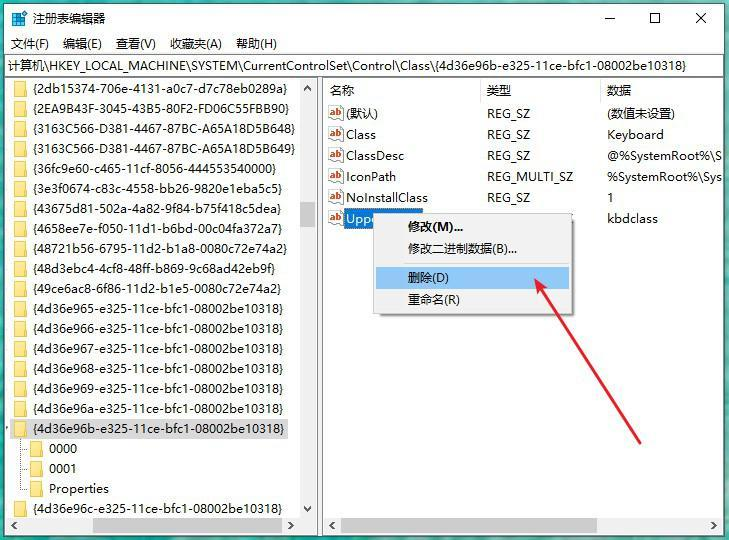Click the folder icon of {48d3ebc4-4cf8-48ff-b869-9c68ad42eb9f}
The width and height of the screenshot is (729, 540).
point(20,269)
